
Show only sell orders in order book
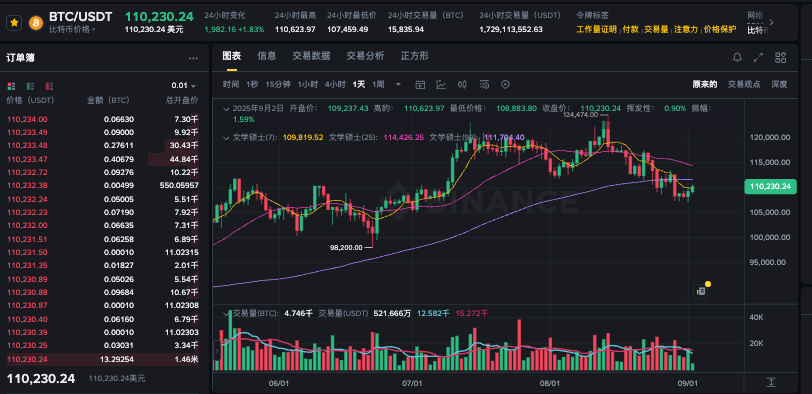(x=50, y=86)
